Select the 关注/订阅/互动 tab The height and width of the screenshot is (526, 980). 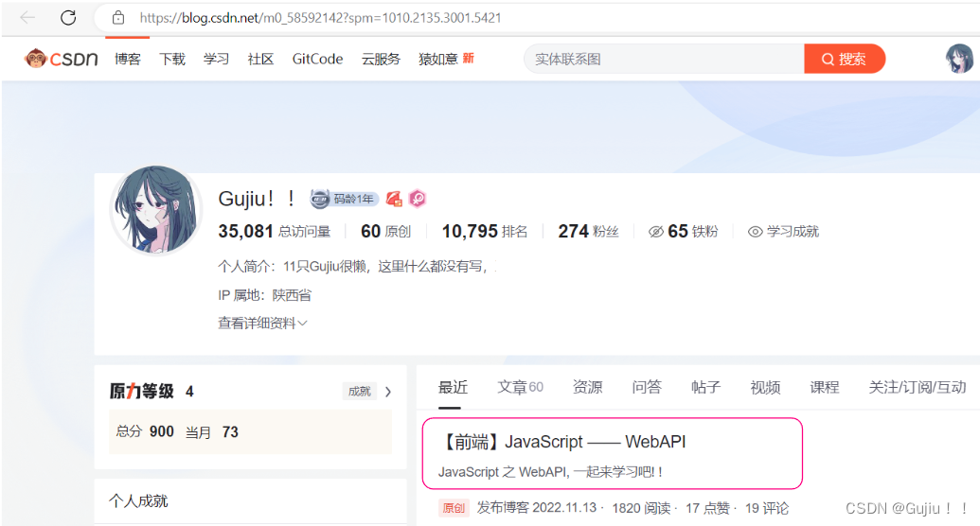(x=917, y=387)
